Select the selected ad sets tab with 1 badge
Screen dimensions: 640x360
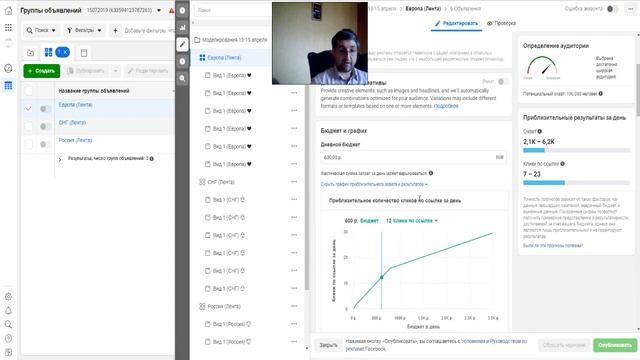click(x=57, y=52)
